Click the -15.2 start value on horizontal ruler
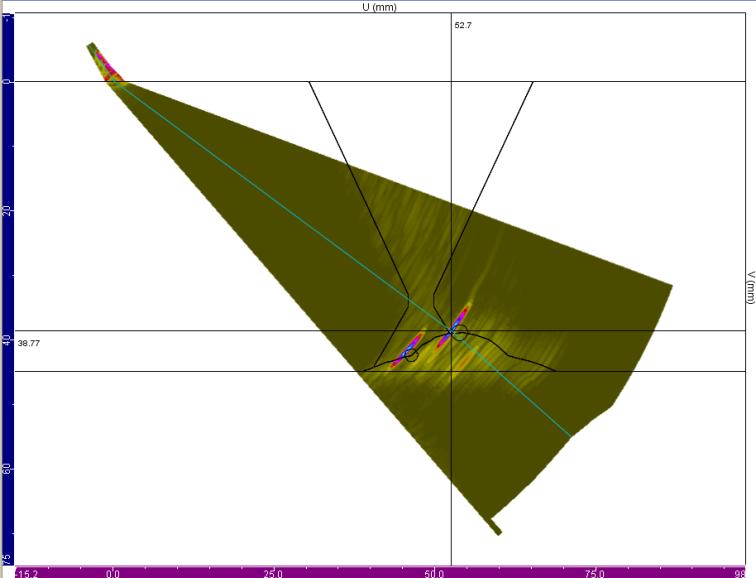This screenshot has width=756, height=578. click(27, 574)
